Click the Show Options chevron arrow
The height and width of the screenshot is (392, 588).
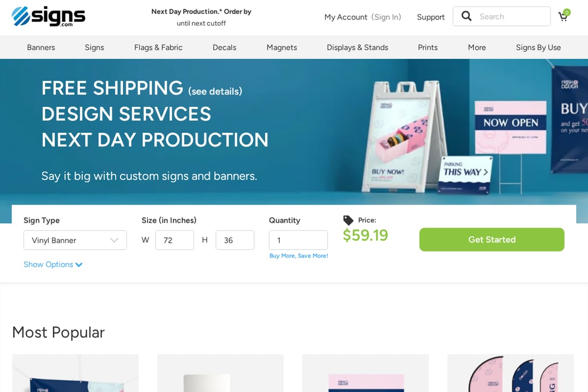[79, 264]
